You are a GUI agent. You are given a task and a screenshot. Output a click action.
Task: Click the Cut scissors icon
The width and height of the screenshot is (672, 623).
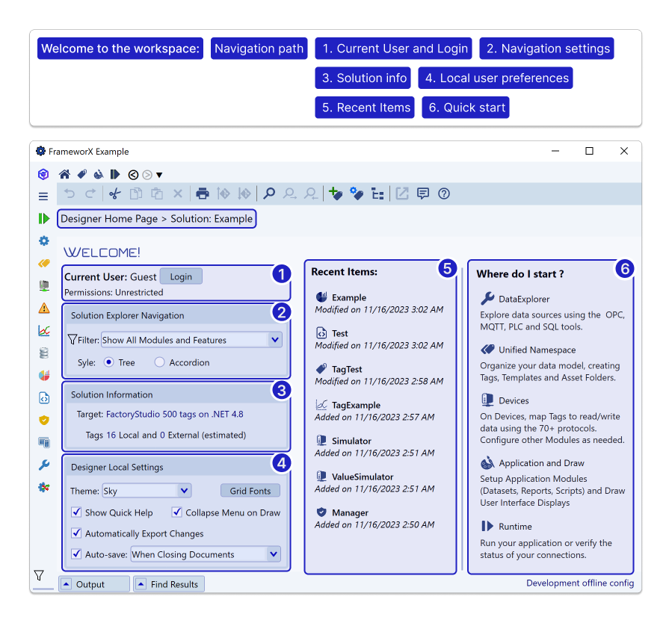(114, 194)
